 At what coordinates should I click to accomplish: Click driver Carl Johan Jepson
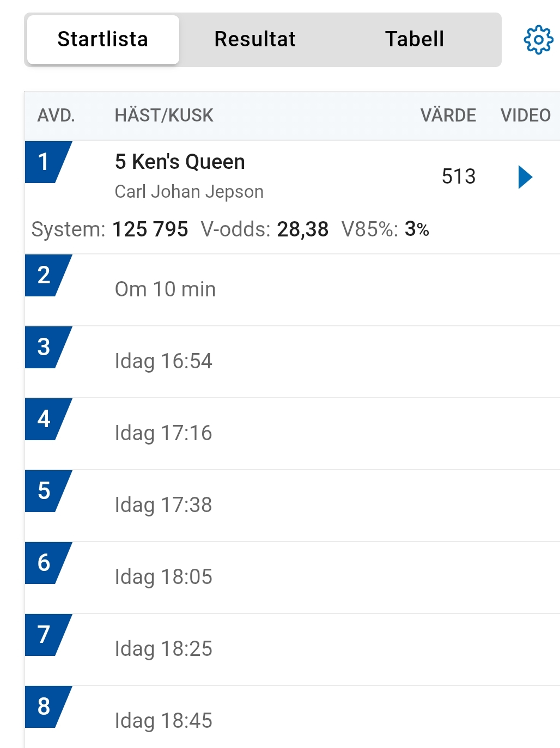pyautogui.click(x=189, y=192)
